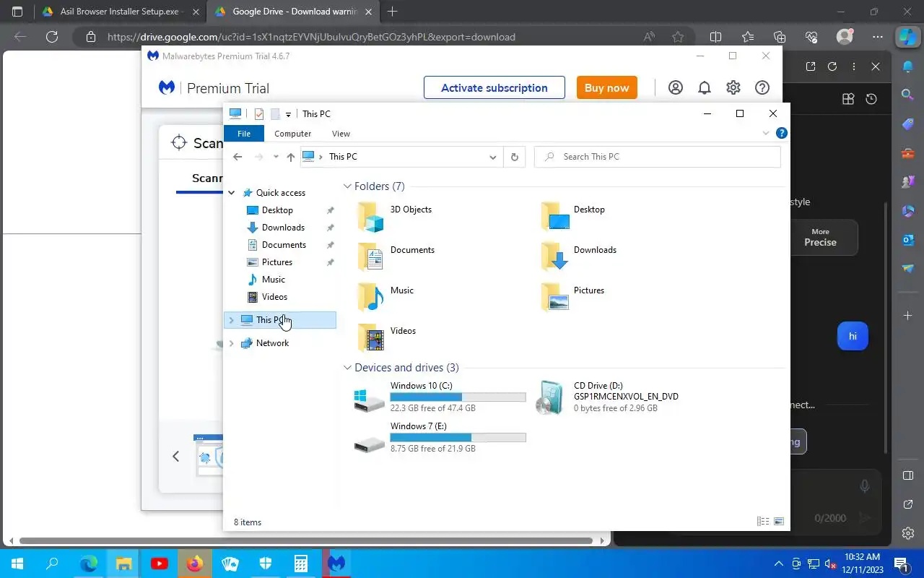Open the Videos folder in Folders section
924x578 pixels.
[387, 338]
